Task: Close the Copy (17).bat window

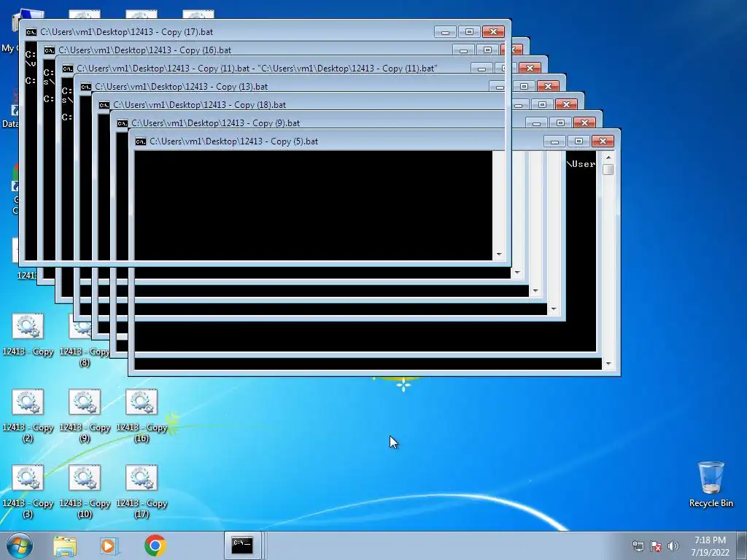Action: coord(494,32)
